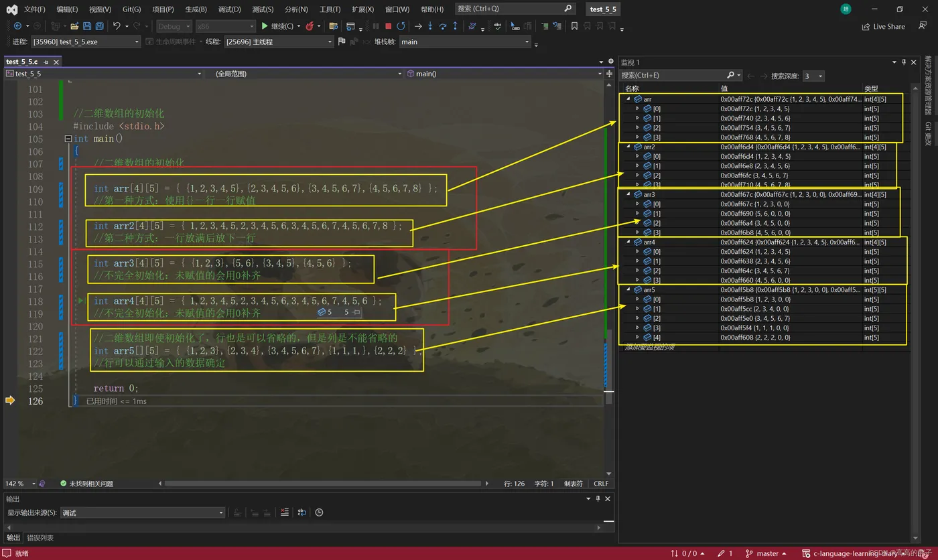Open the process dropdown test_5_5.exe
The width and height of the screenshot is (938, 560).
click(x=86, y=42)
